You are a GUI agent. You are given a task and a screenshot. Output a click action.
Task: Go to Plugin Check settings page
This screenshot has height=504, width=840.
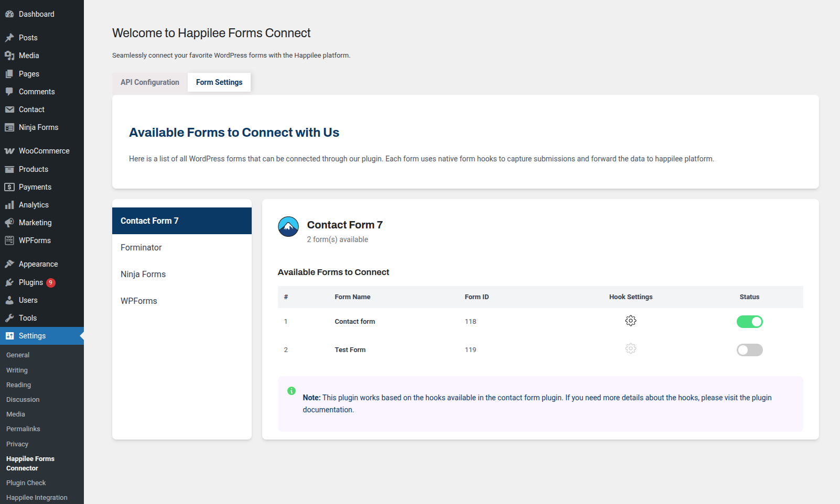[x=25, y=483]
